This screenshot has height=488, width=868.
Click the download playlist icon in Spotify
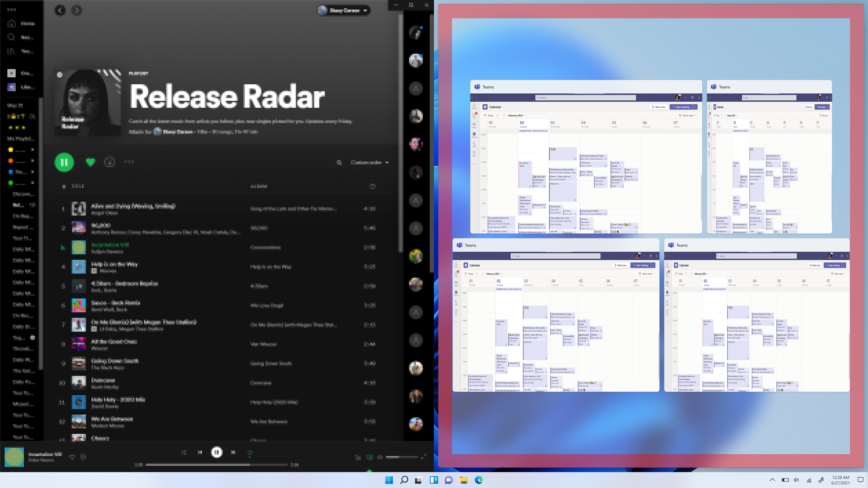(x=110, y=162)
